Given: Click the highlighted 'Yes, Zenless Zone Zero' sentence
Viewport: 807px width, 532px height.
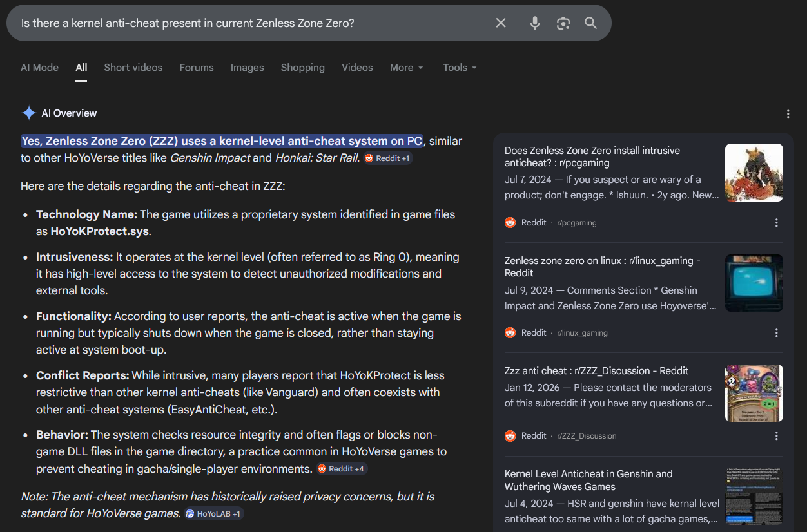Looking at the screenshot, I should pos(222,141).
